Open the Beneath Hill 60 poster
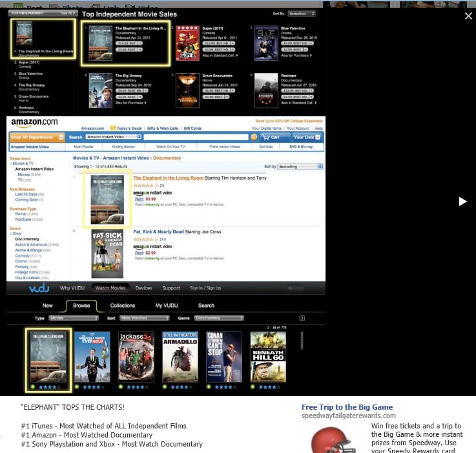Viewport: 476px width, 453px height. (268, 357)
